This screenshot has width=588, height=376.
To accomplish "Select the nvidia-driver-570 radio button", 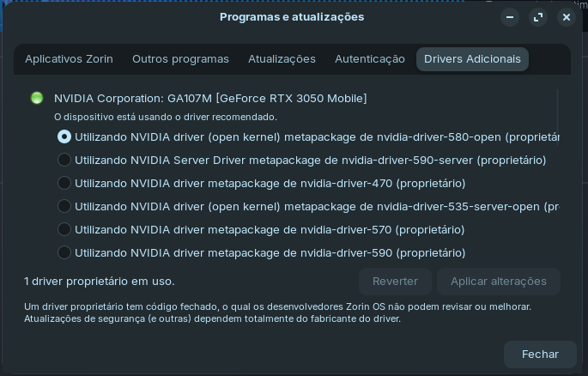I will 64,229.
